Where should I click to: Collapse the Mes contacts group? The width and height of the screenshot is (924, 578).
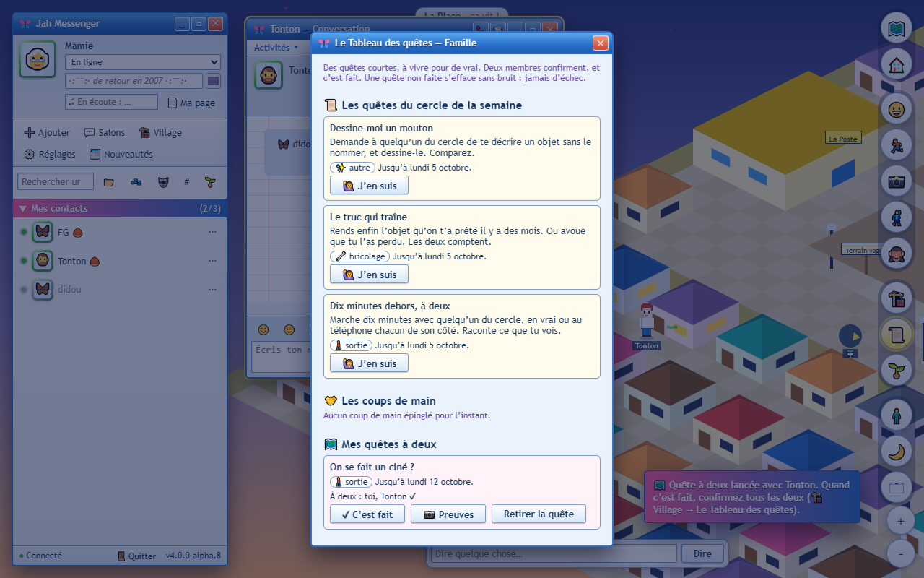tap(120, 208)
